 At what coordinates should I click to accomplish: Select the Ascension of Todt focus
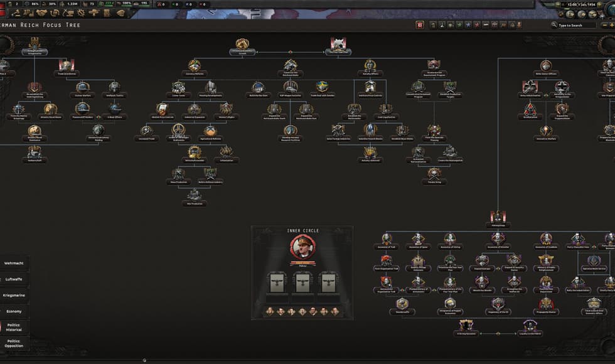point(387,241)
